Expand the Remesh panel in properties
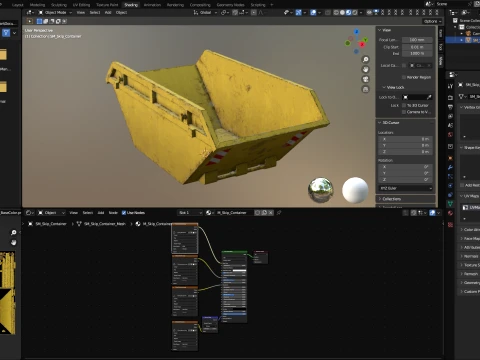 coord(470,274)
